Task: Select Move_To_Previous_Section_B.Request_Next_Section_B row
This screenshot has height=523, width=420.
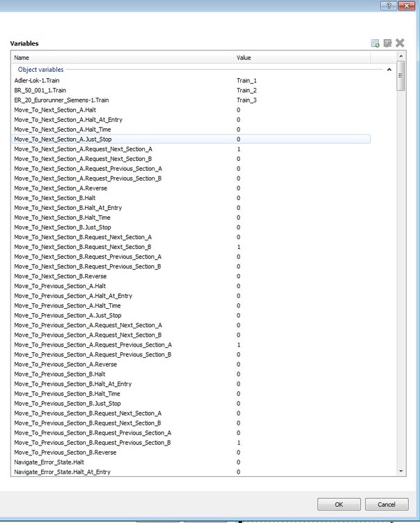Action: pos(191,423)
